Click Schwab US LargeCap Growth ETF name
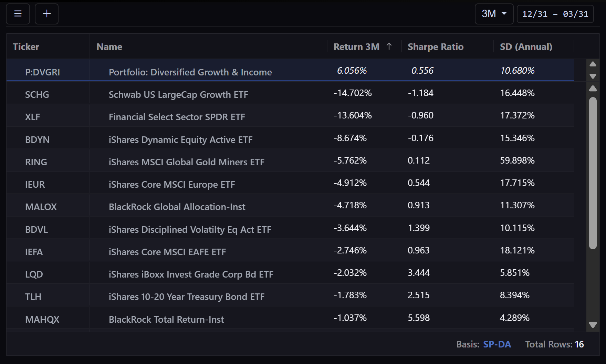 click(178, 94)
